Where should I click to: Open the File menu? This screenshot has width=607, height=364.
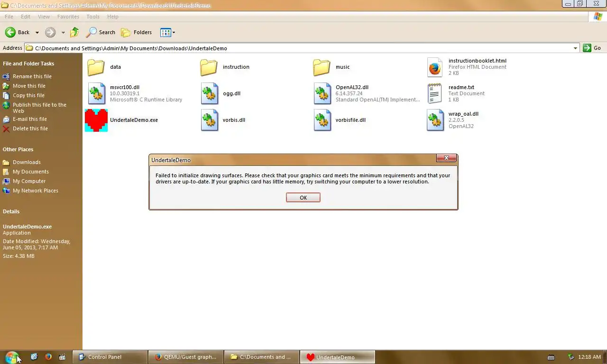click(9, 17)
